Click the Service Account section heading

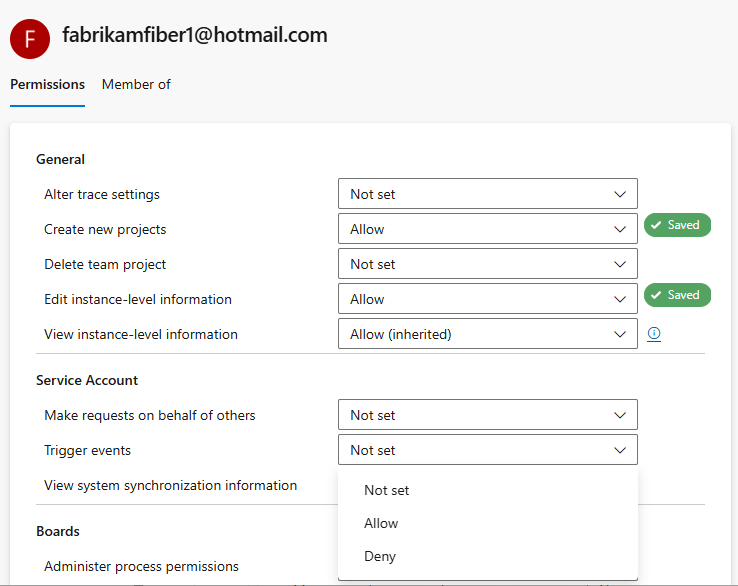(87, 380)
